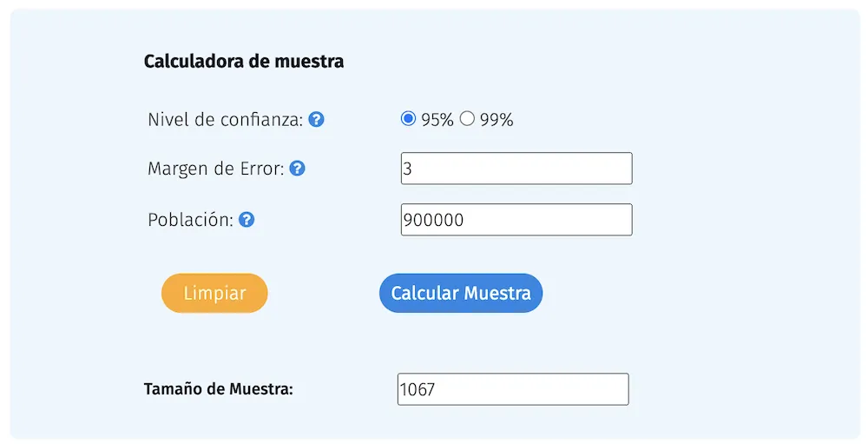This screenshot has height=444, width=868.
Task: Focus the Margen de Error input field
Action: click(516, 169)
